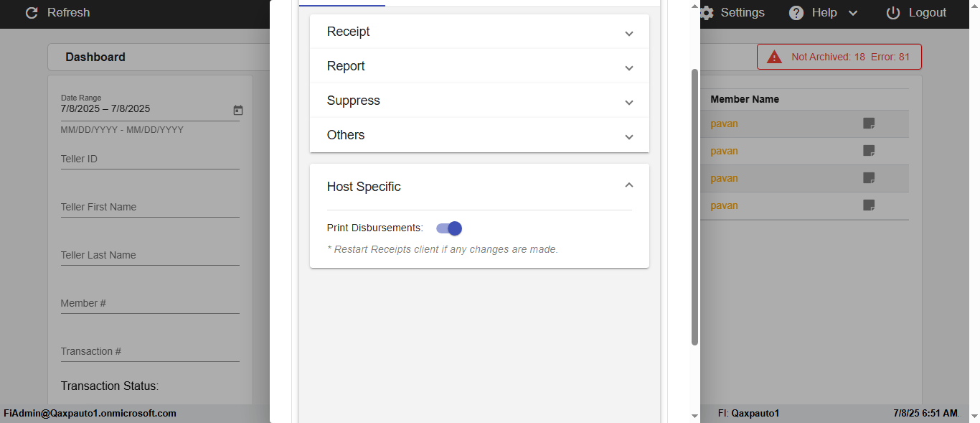Select the Dashboard tab
The width and height of the screenshot is (980, 423).
pos(95,57)
